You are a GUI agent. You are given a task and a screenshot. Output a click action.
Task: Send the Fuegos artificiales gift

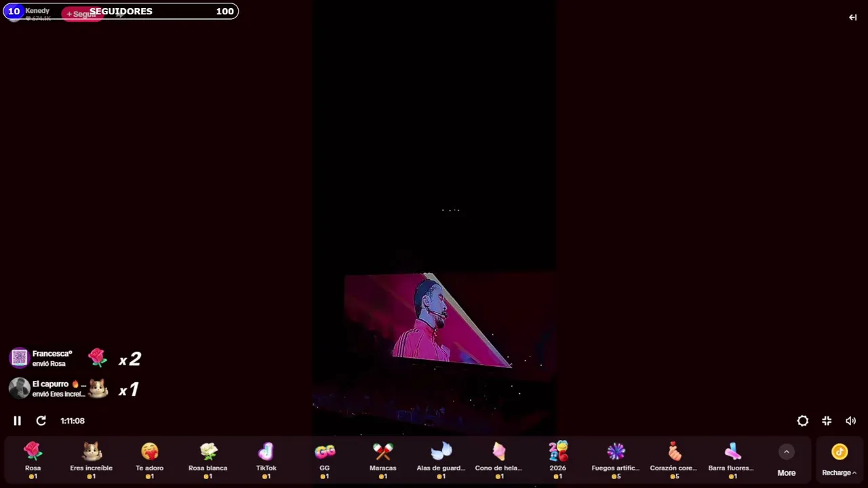click(x=616, y=460)
